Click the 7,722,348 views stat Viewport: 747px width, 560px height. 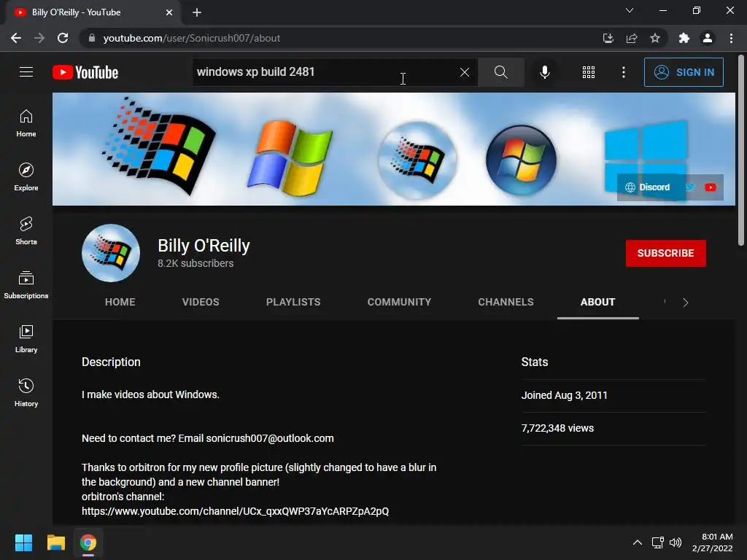click(x=557, y=428)
